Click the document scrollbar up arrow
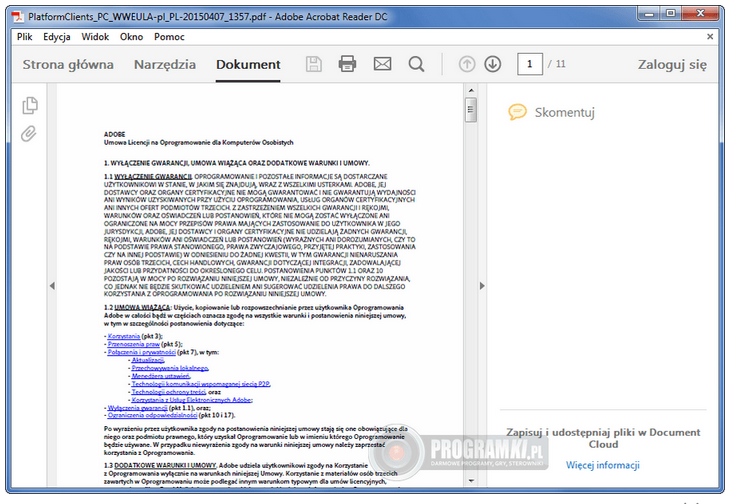 click(471, 91)
